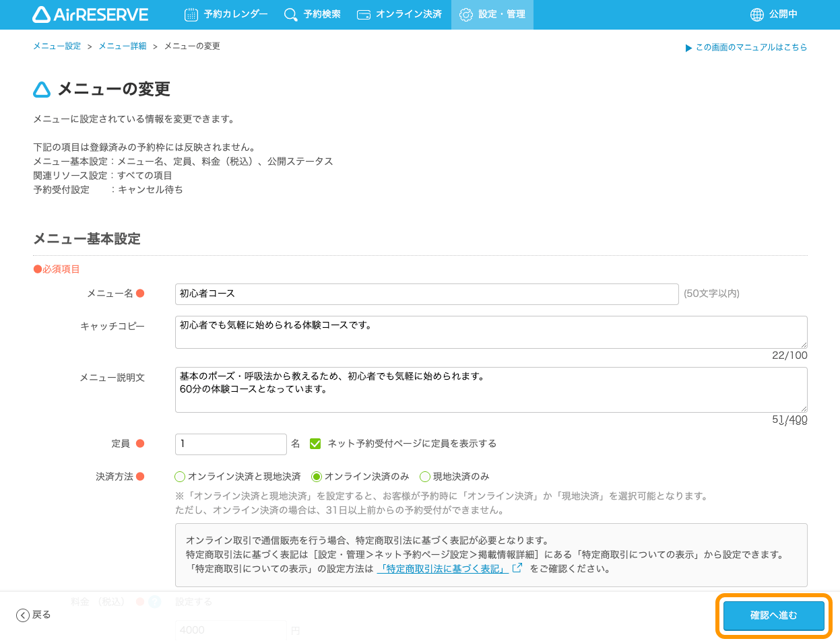This screenshot has height=643, width=840.
Task: Click the AirRESERVE triangle logo
Action: (x=41, y=14)
